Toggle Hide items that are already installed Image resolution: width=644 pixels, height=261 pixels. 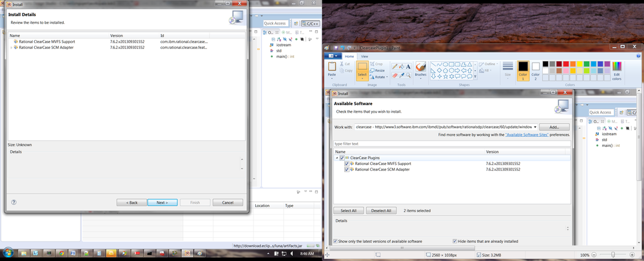454,241
